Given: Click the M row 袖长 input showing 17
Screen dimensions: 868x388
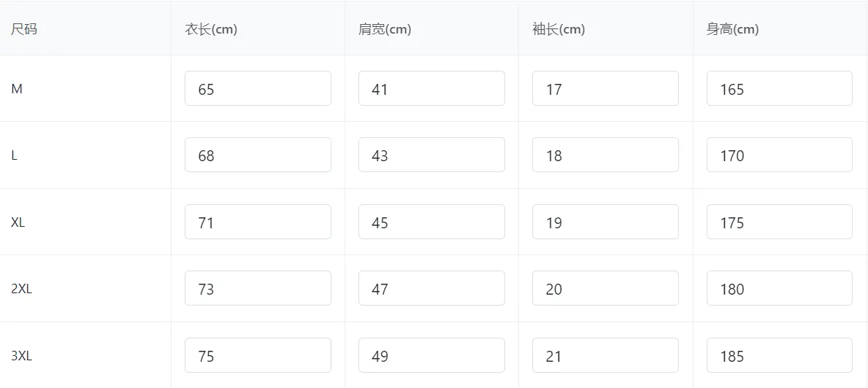Looking at the screenshot, I should (605, 88).
